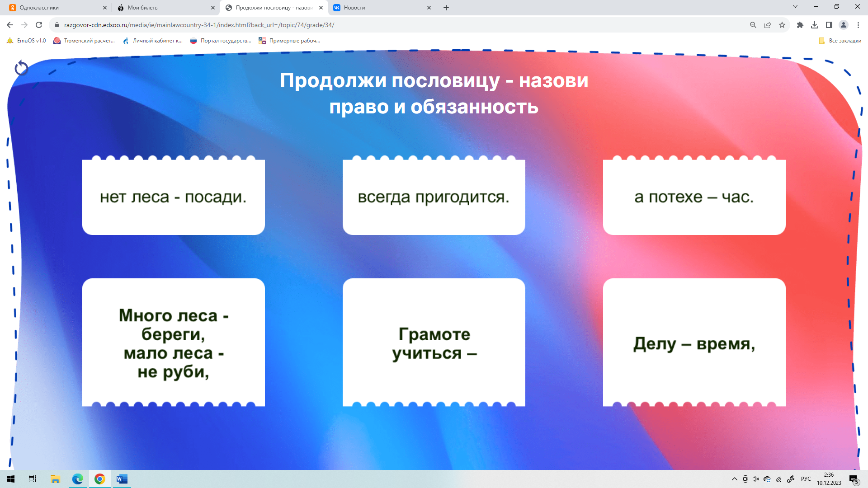Click the 'Грамоте учиться –' card
Screen dimensions: 868x488
[434, 343]
